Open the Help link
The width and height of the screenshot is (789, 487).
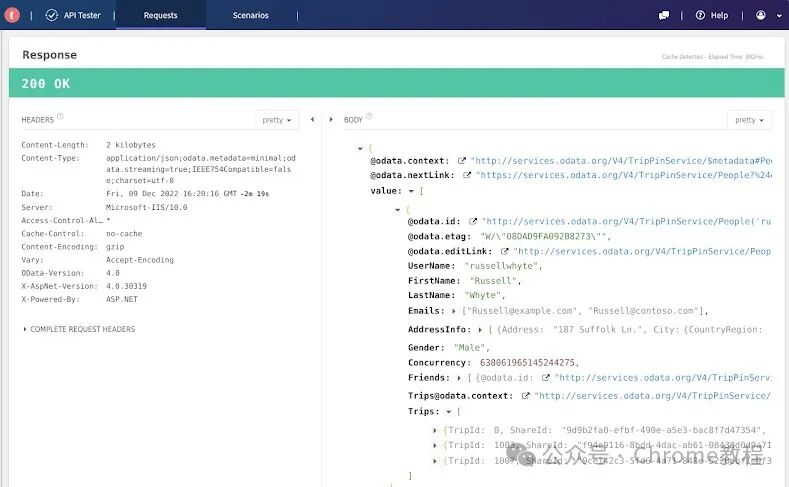click(x=719, y=16)
